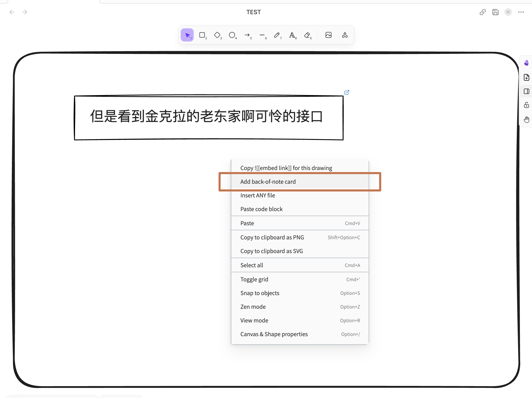The width and height of the screenshot is (532, 398).
Task: Open the More shapes tools icon
Action: pos(345,35)
